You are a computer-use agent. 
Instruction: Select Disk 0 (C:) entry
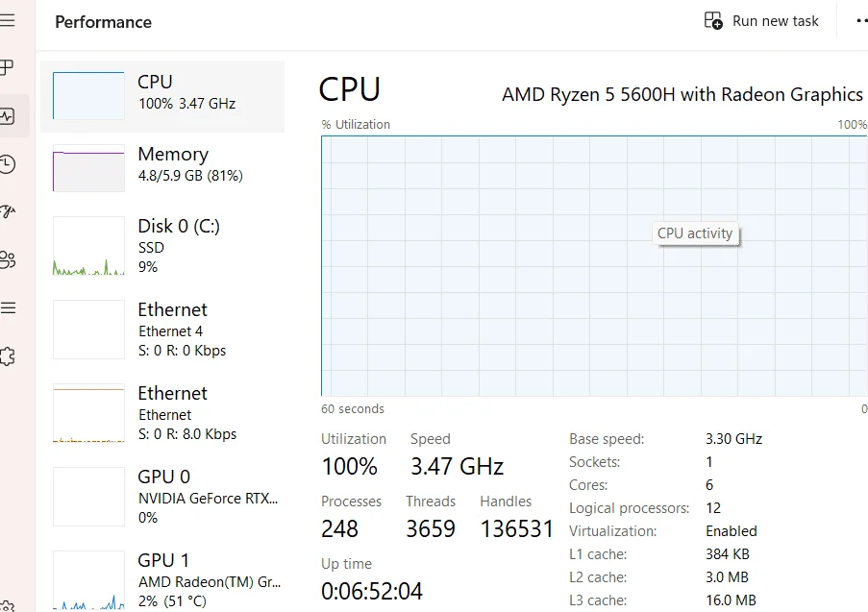(162, 246)
